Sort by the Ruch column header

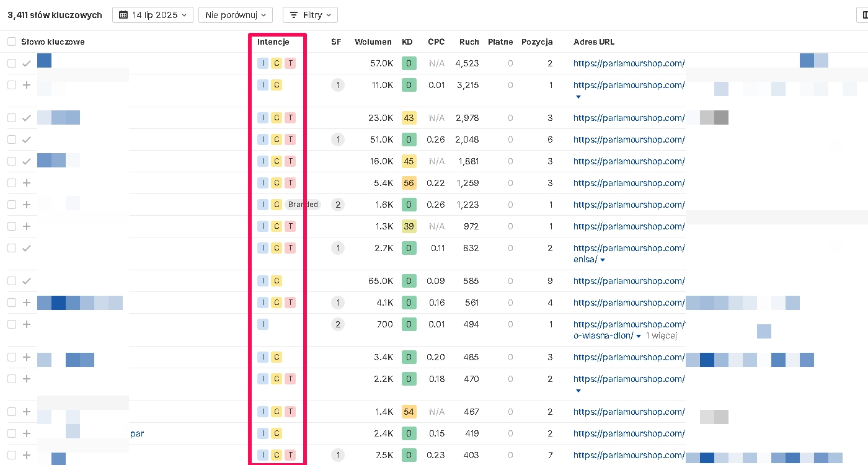(x=469, y=42)
